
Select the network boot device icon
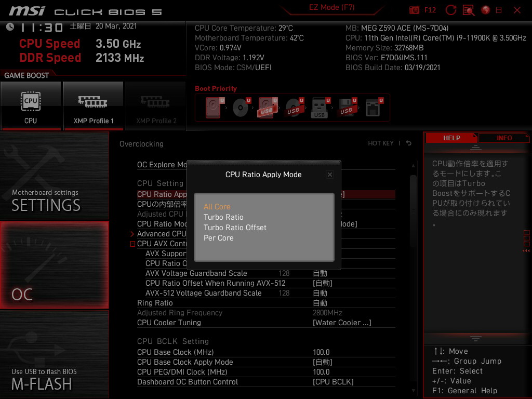pos(374,108)
